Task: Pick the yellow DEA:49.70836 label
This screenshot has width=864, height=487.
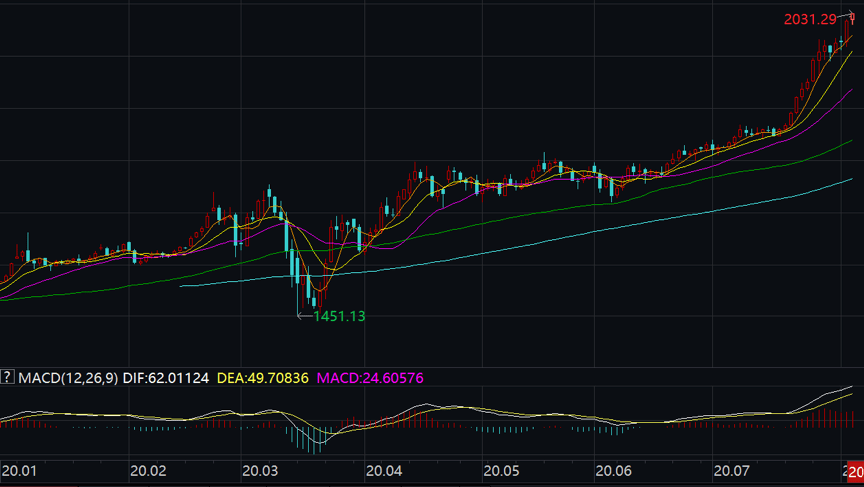Action: (x=262, y=378)
